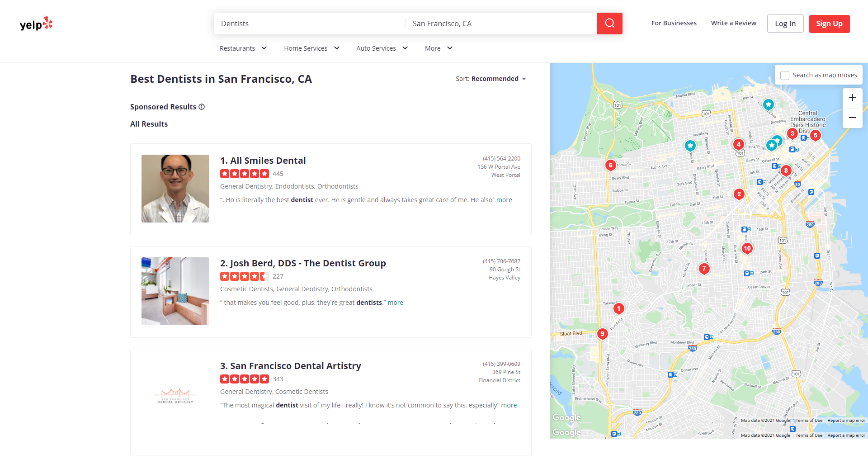Change the Recommended sort order
The width and height of the screenshot is (868, 464).
coord(495,78)
